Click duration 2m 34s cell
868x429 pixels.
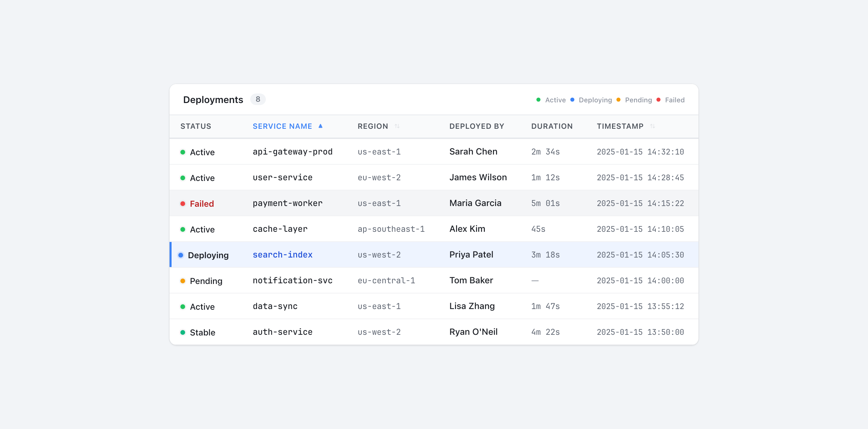[545, 152]
